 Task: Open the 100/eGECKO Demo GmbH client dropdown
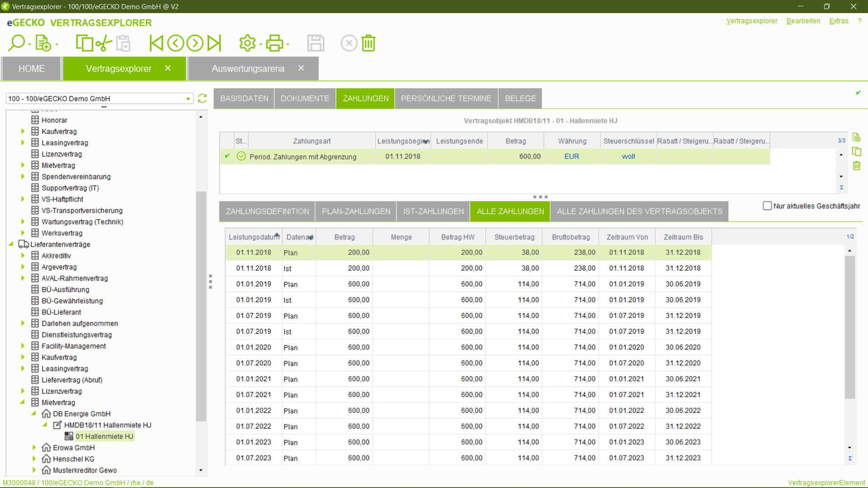[188, 99]
